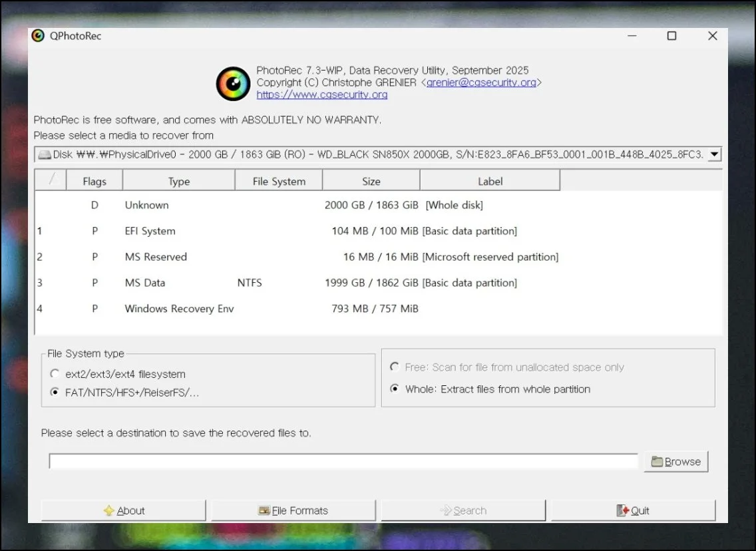Open the media selection dropdown arrow
756x551 pixels.
click(x=714, y=155)
